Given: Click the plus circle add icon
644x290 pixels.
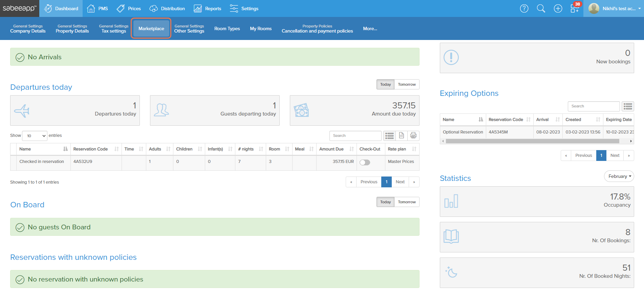Looking at the screenshot, I should click(558, 8).
